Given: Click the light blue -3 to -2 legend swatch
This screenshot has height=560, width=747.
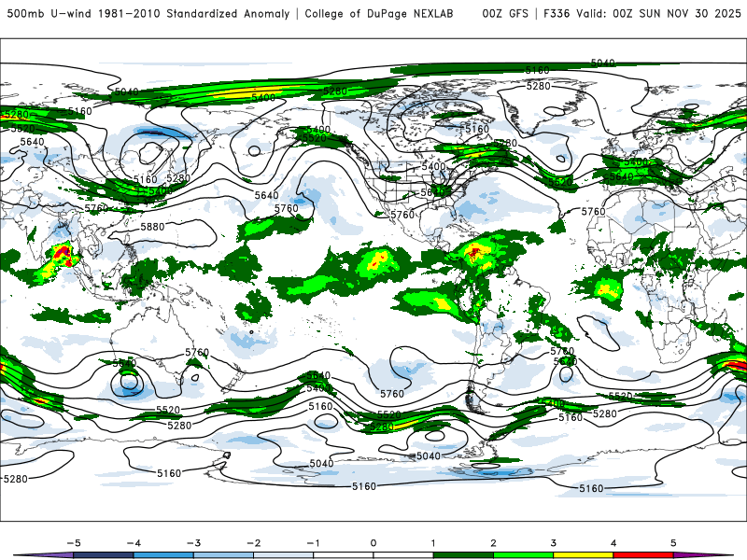Looking at the screenshot, I should tap(223, 555).
